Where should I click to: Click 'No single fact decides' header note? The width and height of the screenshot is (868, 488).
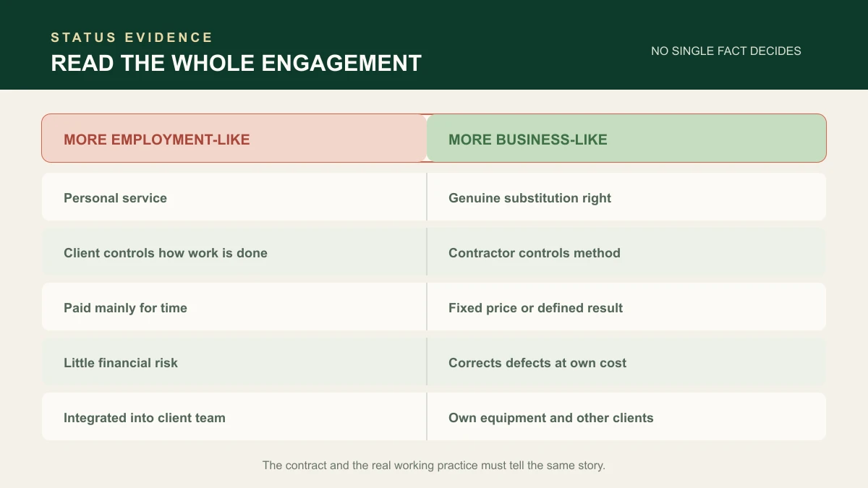point(726,51)
